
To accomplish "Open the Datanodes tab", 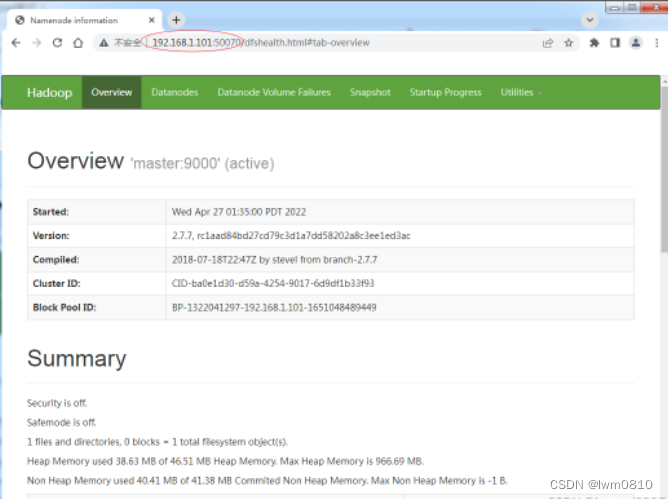I will 175,92.
